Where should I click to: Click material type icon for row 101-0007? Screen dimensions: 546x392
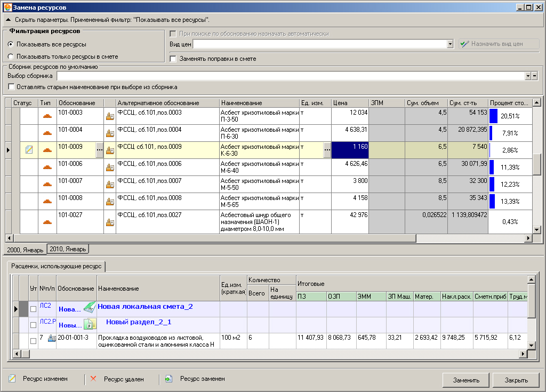pyautogui.click(x=47, y=185)
